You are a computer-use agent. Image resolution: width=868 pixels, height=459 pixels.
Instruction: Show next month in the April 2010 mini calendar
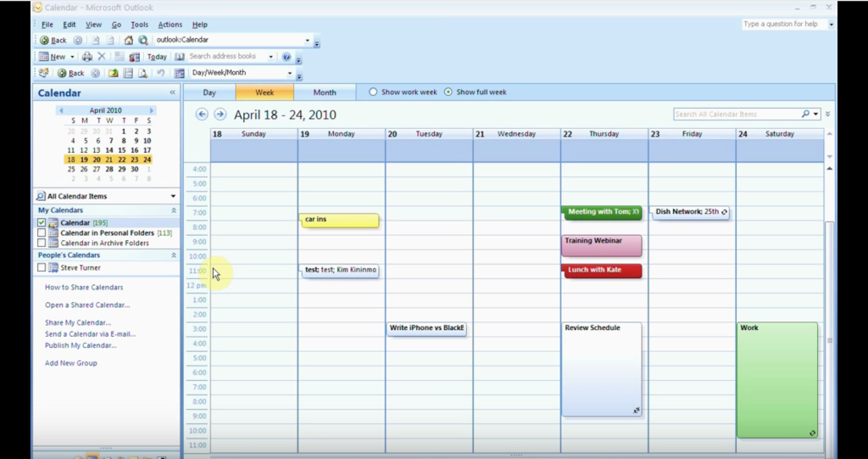[x=151, y=110]
